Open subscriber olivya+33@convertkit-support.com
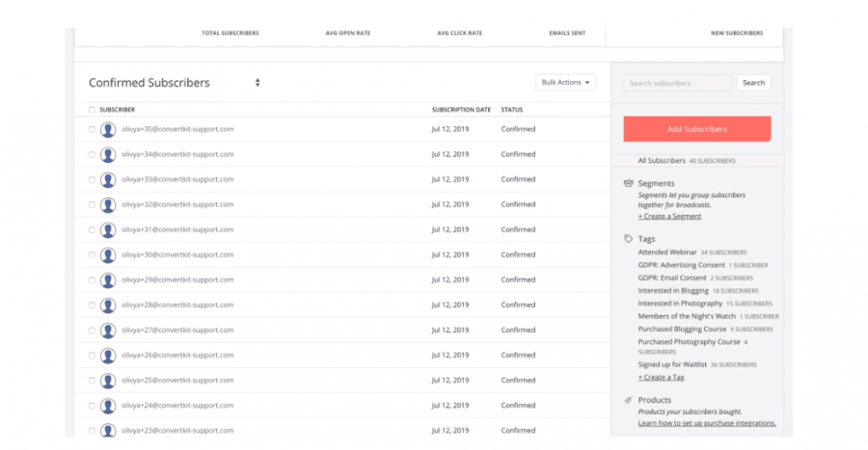Image resolution: width=868 pixels, height=450 pixels. [177, 179]
